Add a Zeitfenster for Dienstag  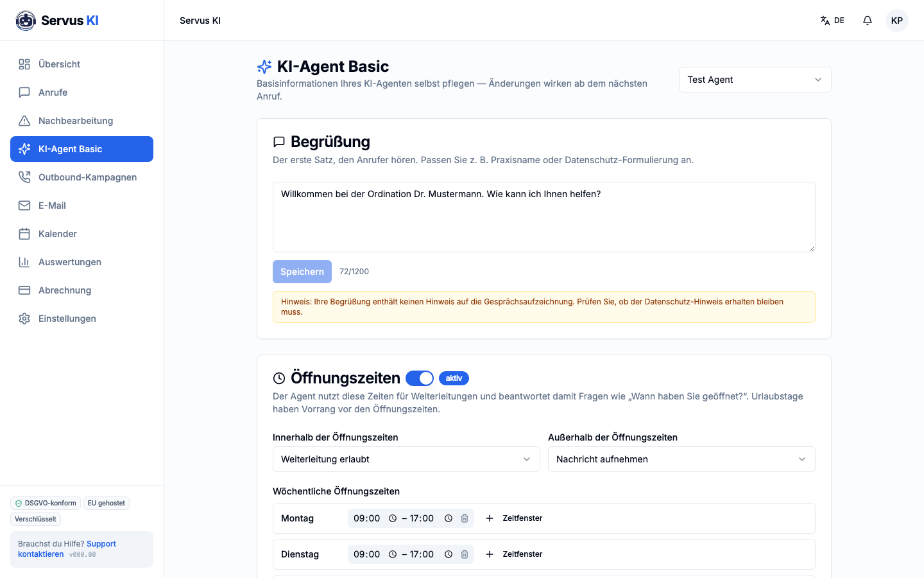click(514, 554)
